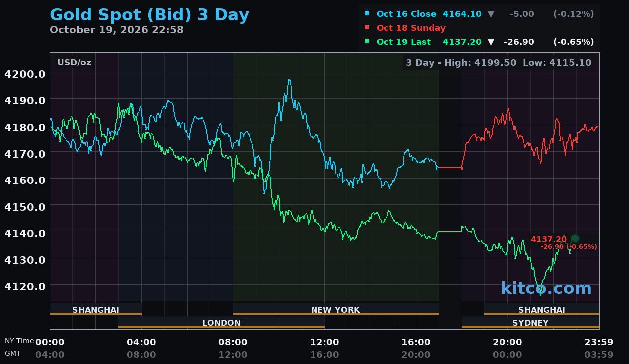The width and height of the screenshot is (629, 364).
Task: Click the 00:00 NY time label
Action: coord(50,342)
